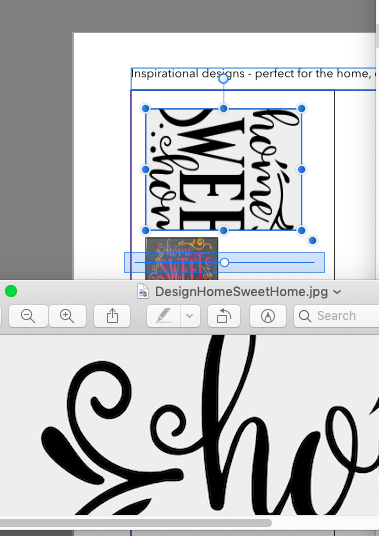Click the slider knob on horizontal line
The image size is (379, 536).
pos(224,263)
